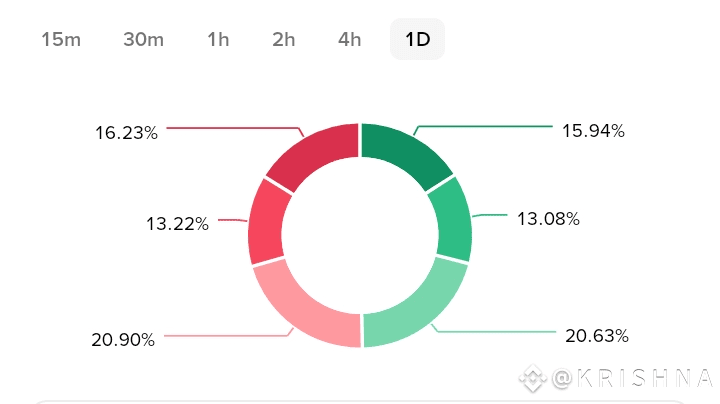Select the 1D timeframe tab
The height and width of the screenshot is (404, 720).
click(x=417, y=40)
